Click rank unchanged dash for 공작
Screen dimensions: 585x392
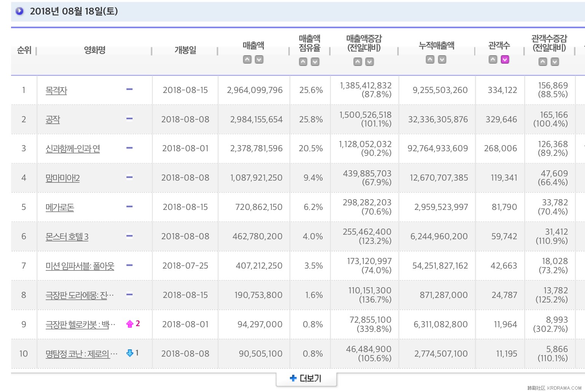129,119
